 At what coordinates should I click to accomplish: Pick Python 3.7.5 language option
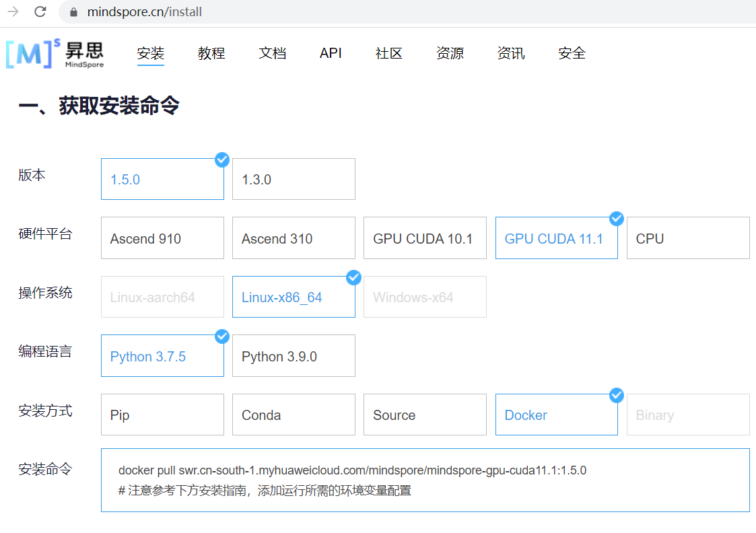(x=162, y=355)
